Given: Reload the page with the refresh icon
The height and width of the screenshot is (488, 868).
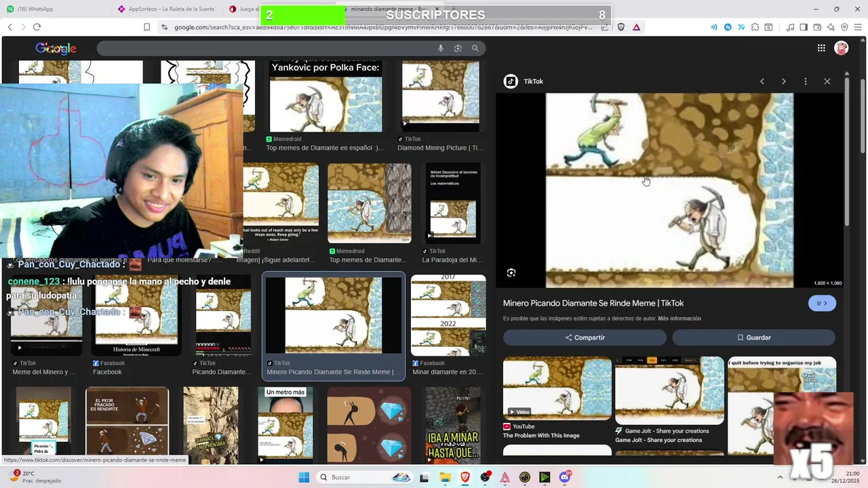Looking at the screenshot, I should [37, 27].
